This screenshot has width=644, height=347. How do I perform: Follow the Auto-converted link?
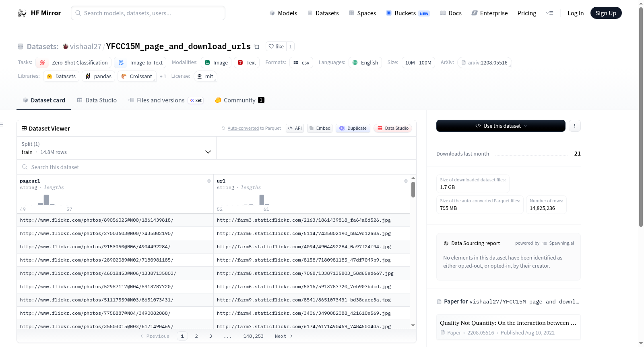[x=243, y=128]
